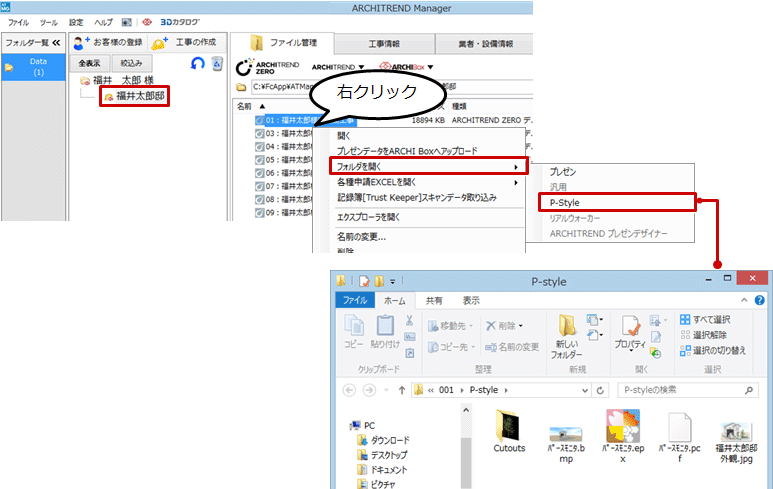This screenshot has width=773, height=489.
Task: Click the 新しいフォルダー icon in the ribbon
Action: (565, 335)
